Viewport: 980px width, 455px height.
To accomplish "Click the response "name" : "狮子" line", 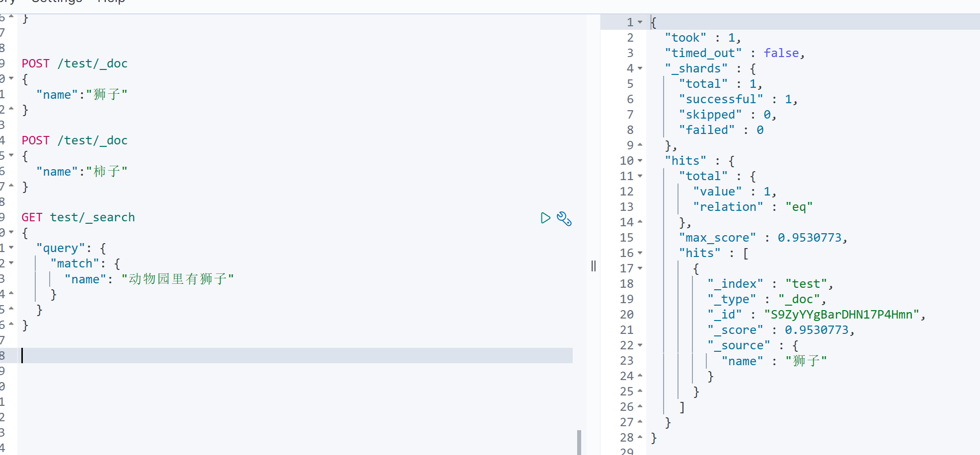I will coord(774,361).
